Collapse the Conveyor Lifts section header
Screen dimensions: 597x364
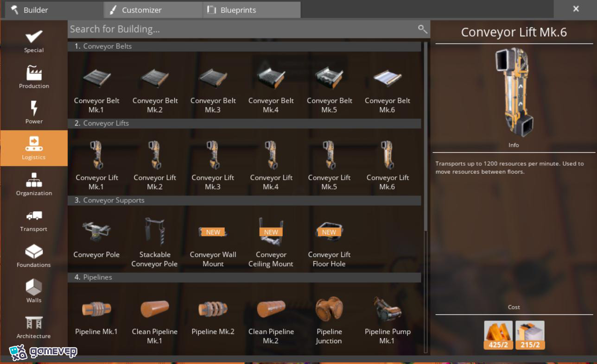point(245,123)
